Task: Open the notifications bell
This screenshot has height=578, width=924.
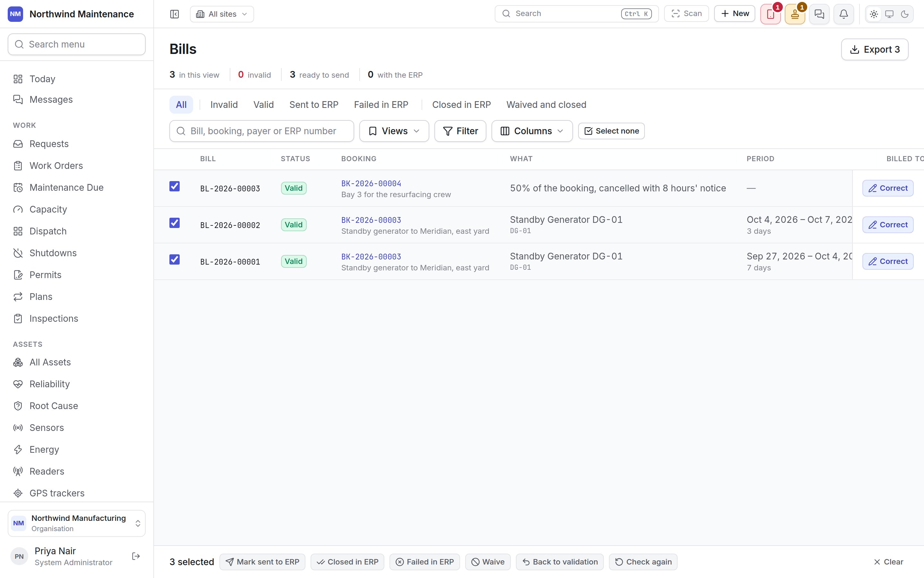Action: [844, 14]
